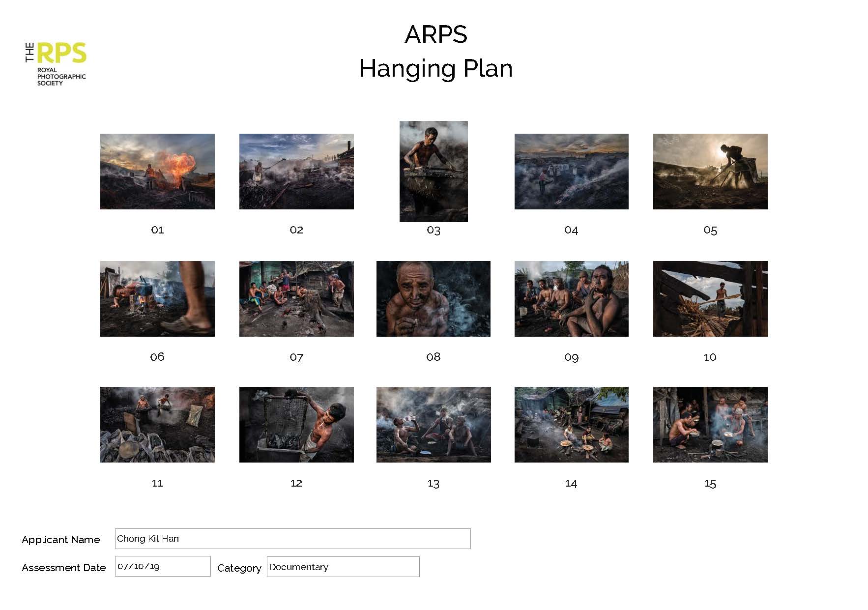Viewport: 868px width, 610px height.
Task: Select the Assessment Date field
Action: [162, 566]
